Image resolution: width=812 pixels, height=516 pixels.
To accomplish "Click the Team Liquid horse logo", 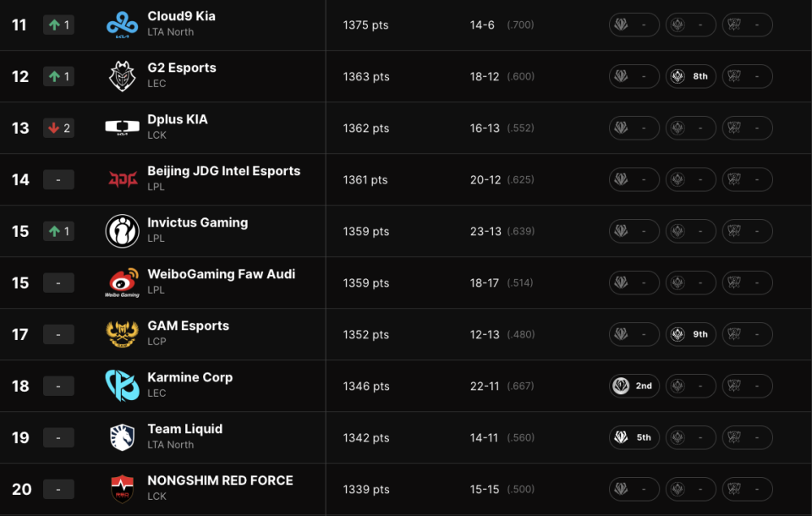I will coord(122,437).
